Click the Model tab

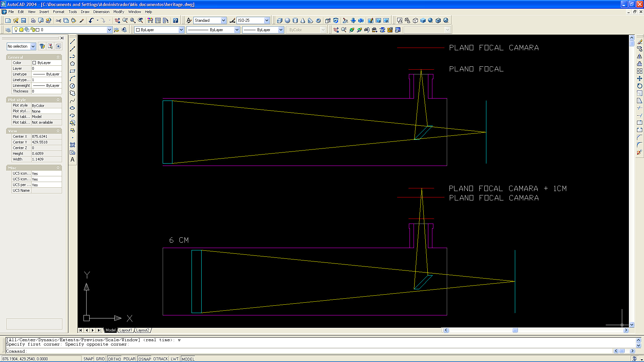tap(110, 330)
